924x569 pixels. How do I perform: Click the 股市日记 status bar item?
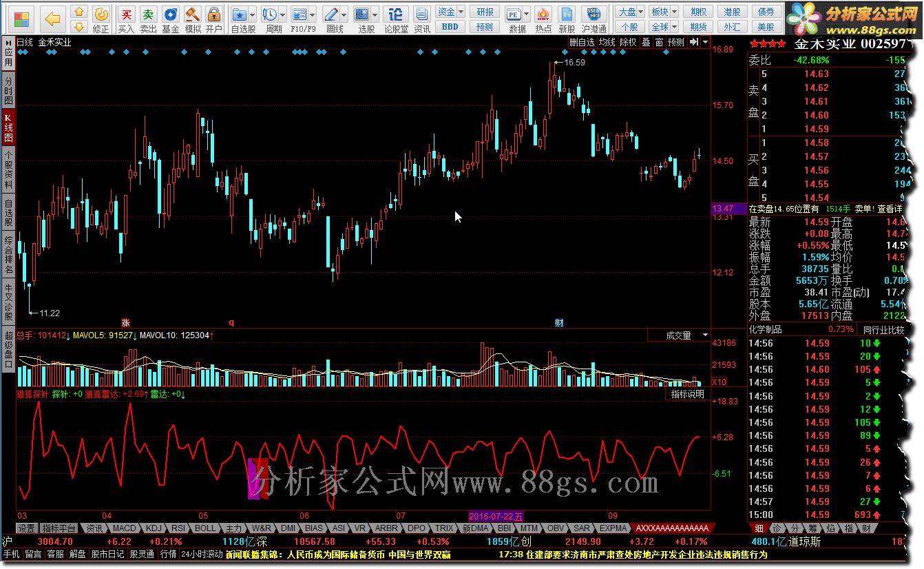tap(107, 554)
